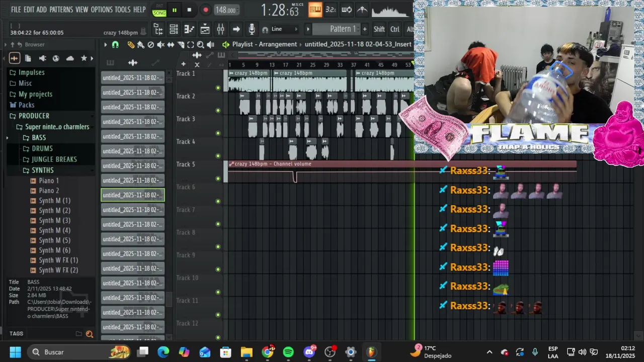
Task: Open the Mixer icon
Action: 220,29
